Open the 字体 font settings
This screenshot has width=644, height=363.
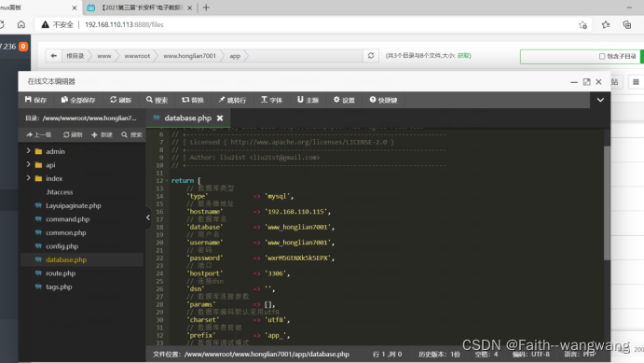271,100
